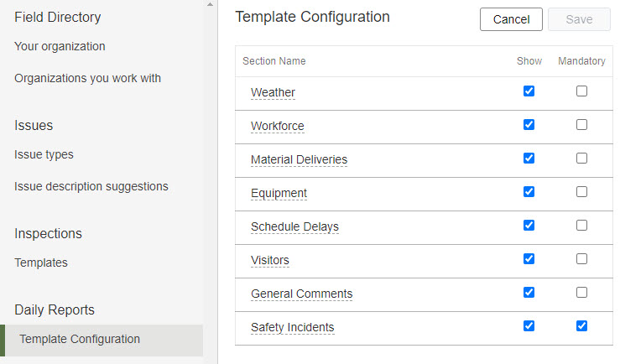Select Issue description suggestions
Image resolution: width=620 pixels, height=364 pixels.
coord(91,186)
